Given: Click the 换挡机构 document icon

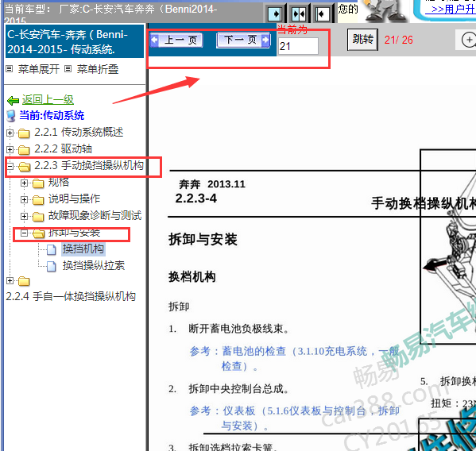Looking at the screenshot, I should pyautogui.click(x=52, y=249).
